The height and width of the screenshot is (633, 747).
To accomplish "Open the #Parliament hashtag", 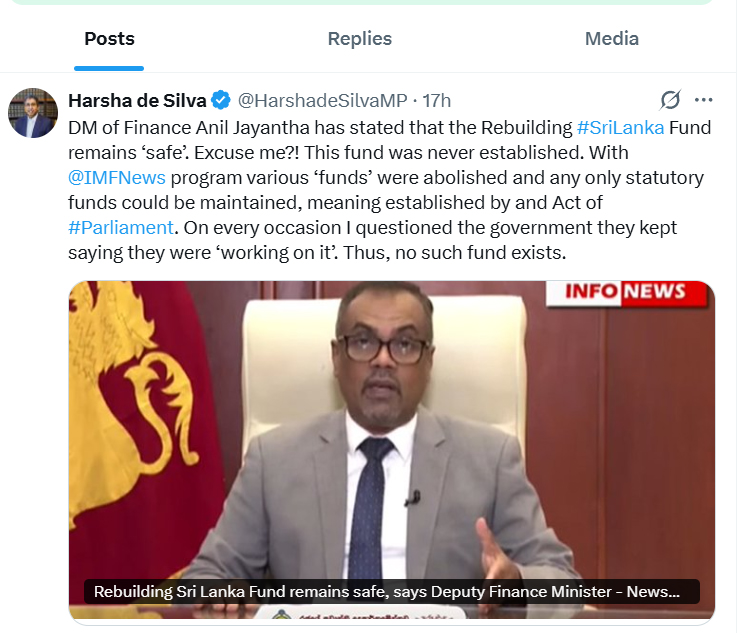I will point(121,228).
